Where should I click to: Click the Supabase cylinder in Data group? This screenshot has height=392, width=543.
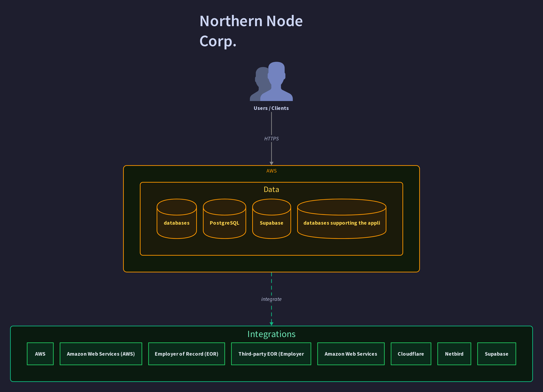point(271,219)
